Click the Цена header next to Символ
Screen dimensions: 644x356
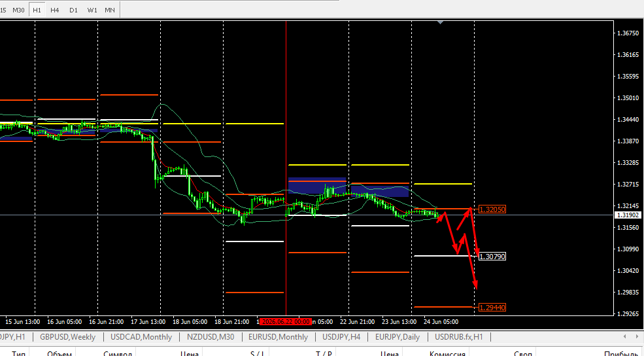click(190, 353)
